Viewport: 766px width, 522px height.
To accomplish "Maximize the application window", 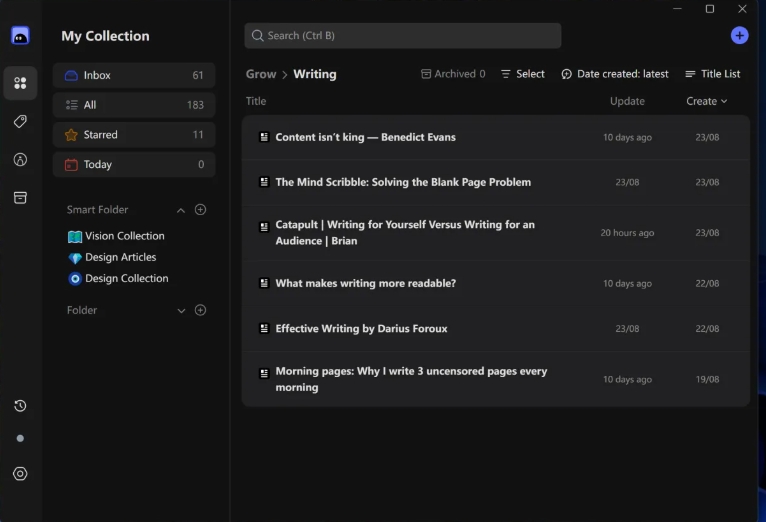I will pyautogui.click(x=710, y=9).
